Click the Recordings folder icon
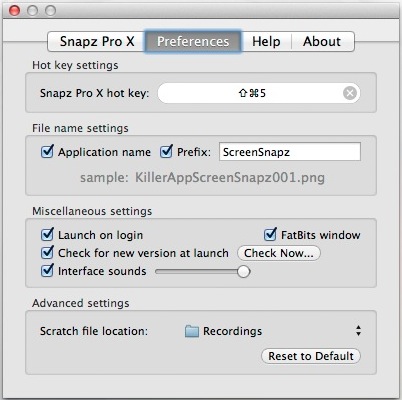The height and width of the screenshot is (400, 402). 192,331
